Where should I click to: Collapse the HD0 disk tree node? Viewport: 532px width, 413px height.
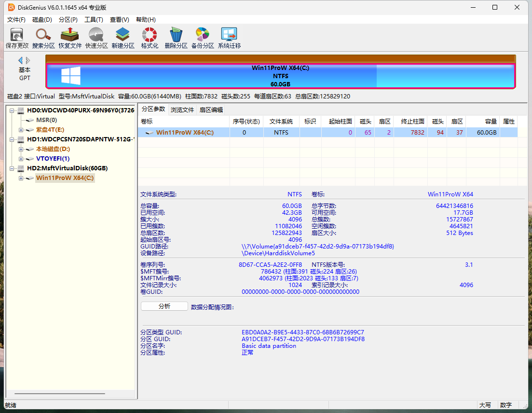[x=12, y=110]
